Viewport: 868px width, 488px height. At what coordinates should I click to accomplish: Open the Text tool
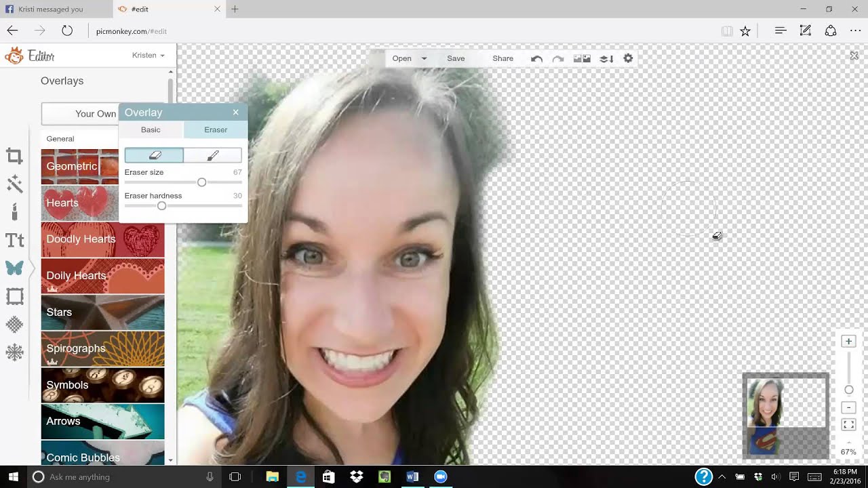click(14, 240)
